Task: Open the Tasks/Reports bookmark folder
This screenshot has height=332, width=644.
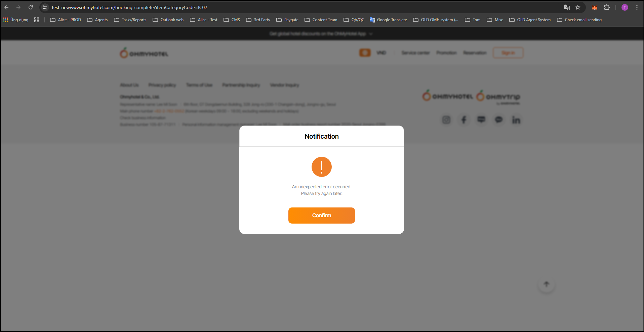Action: tap(130, 20)
